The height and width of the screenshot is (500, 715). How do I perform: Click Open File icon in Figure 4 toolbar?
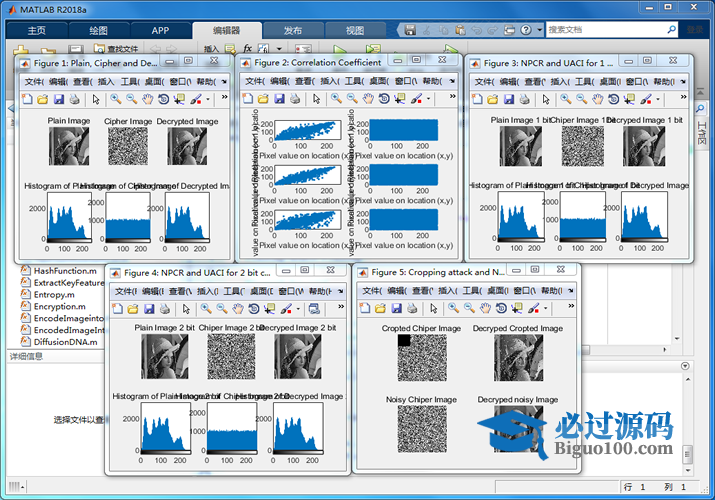click(x=133, y=309)
